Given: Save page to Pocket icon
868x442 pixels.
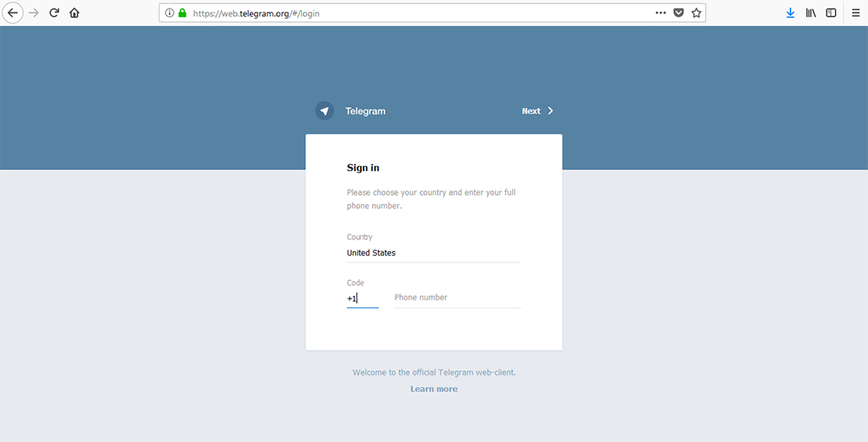Looking at the screenshot, I should pos(678,13).
